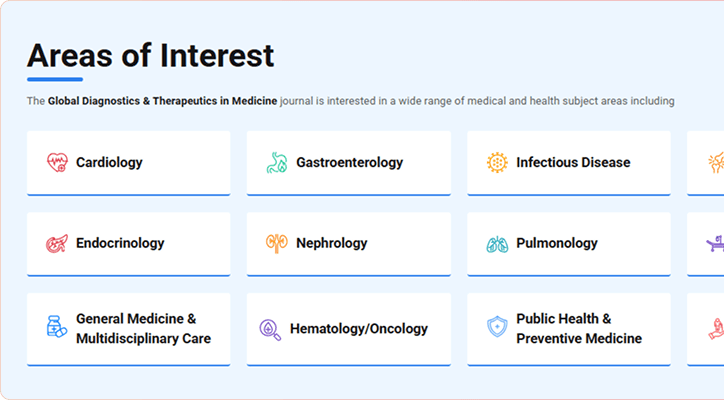Choose the Endocrinology text label
The width and height of the screenshot is (724, 400).
120,243
